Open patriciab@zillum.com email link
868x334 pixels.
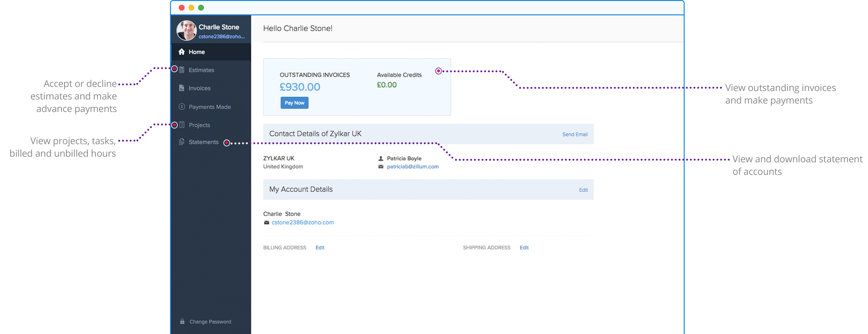(413, 167)
